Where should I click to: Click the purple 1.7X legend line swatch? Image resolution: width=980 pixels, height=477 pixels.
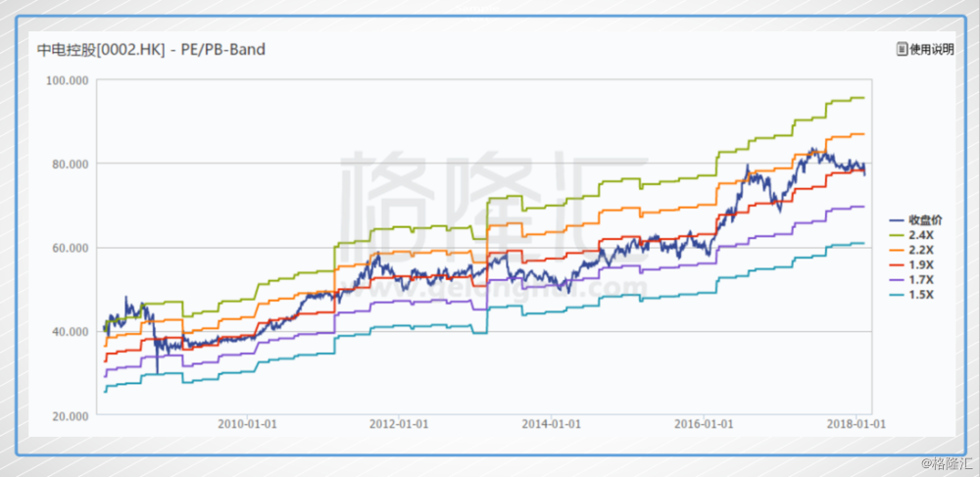click(895, 280)
